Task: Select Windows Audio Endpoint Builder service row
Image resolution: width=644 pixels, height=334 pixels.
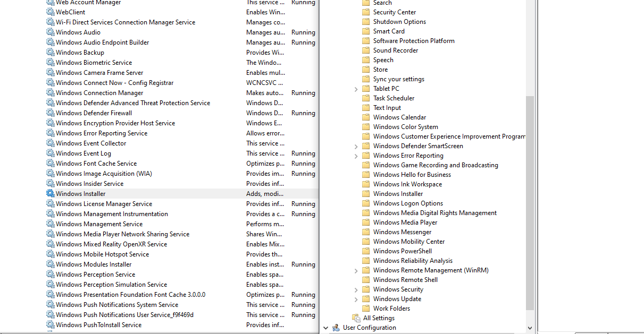Action: [102, 42]
